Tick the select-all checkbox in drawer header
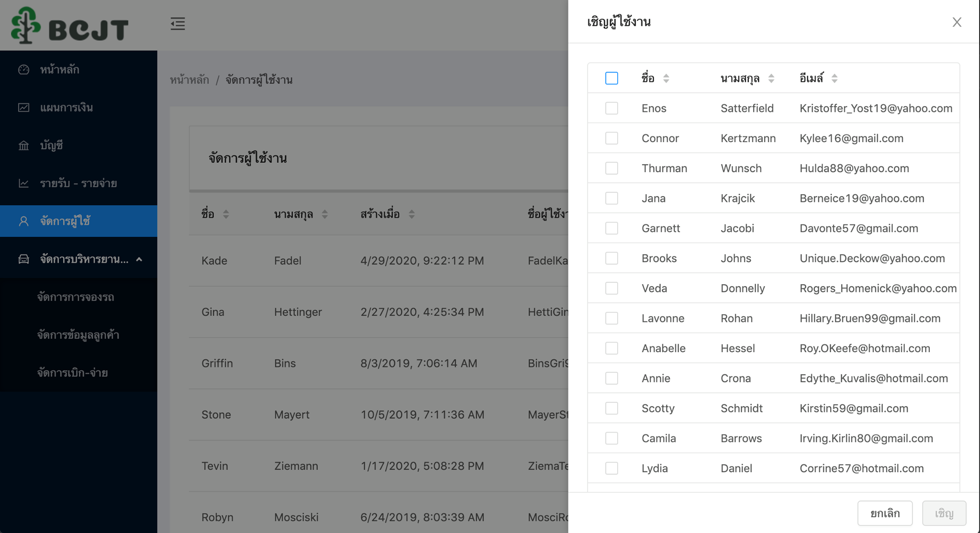 [x=612, y=78]
